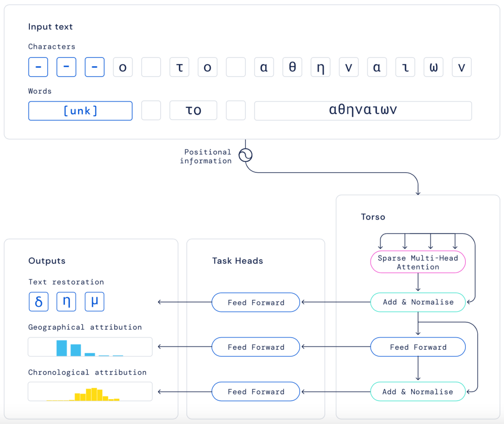Click the η box under Text restoration
Image resolution: width=504 pixels, height=424 pixels.
(66, 302)
